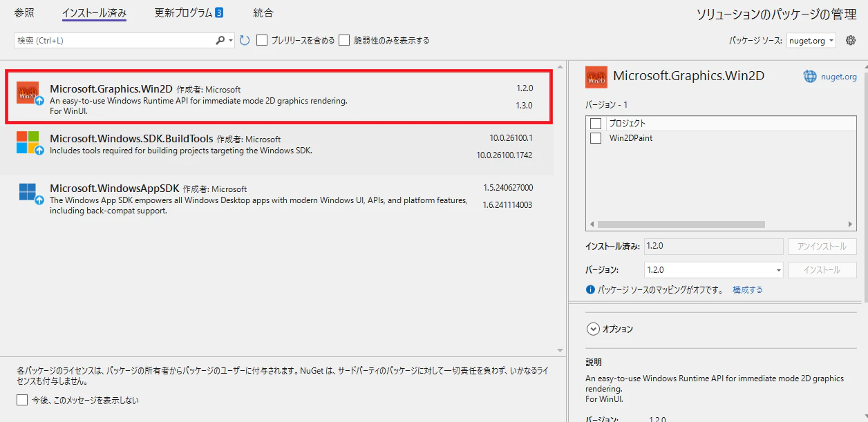Click project list horizontal scrollbar thumb
The width and height of the screenshot is (868, 422).
[681, 224]
